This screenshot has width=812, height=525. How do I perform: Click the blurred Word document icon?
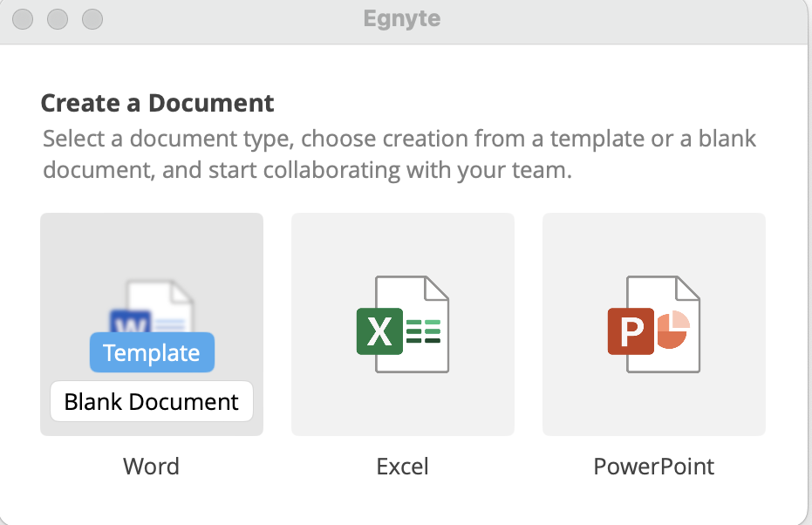[x=154, y=307]
